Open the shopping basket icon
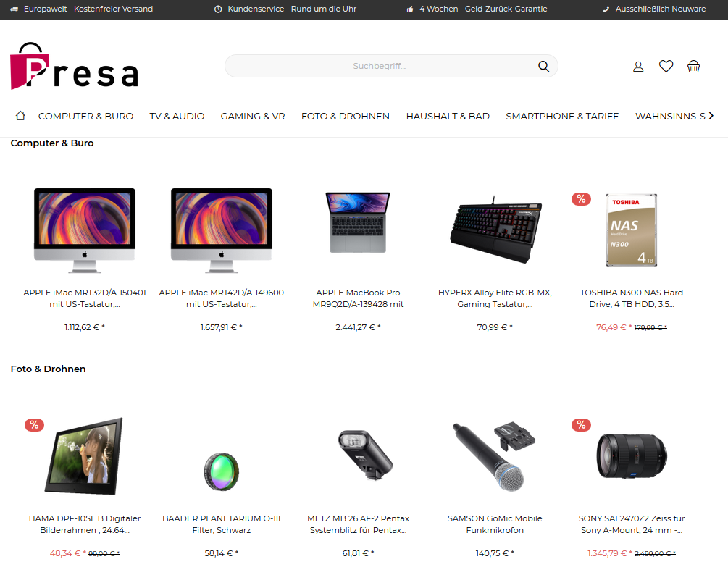 693,67
